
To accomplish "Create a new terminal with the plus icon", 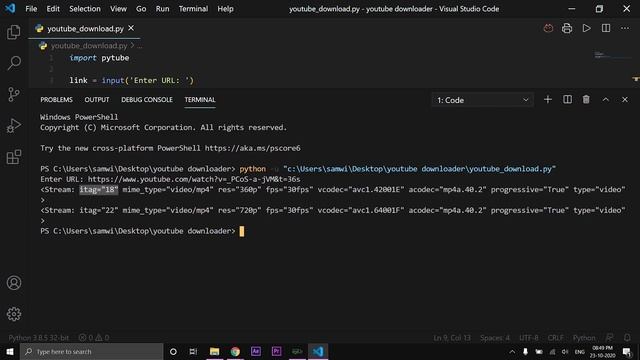I will click(548, 100).
